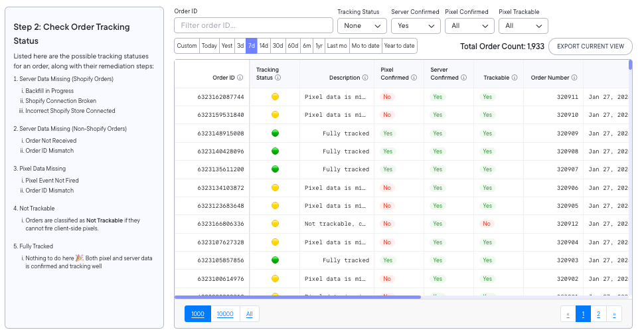644x336 pixels.
Task: Click green status dot for order 6323148915008
Action: [275, 133]
